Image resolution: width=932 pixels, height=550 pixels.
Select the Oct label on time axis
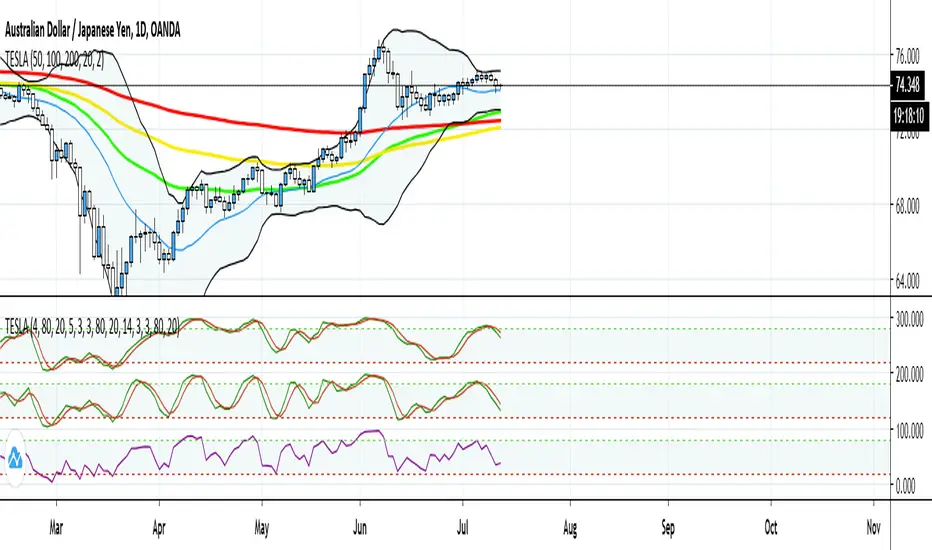[x=771, y=528]
